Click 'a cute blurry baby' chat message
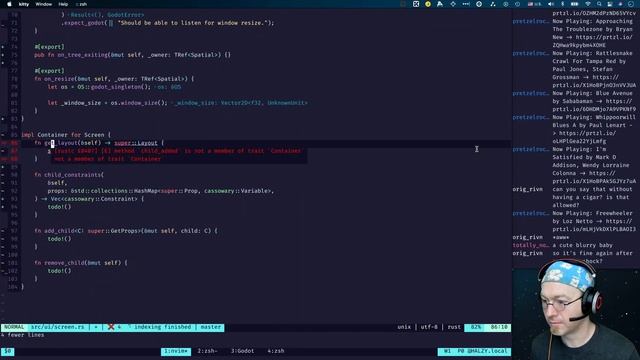This screenshot has width=640, height=360. 582,245
